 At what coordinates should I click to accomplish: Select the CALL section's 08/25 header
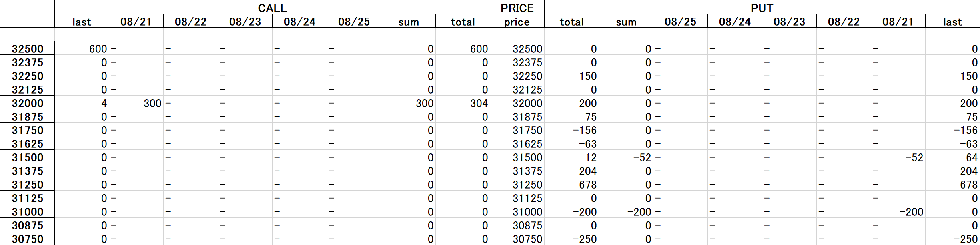coord(354,21)
